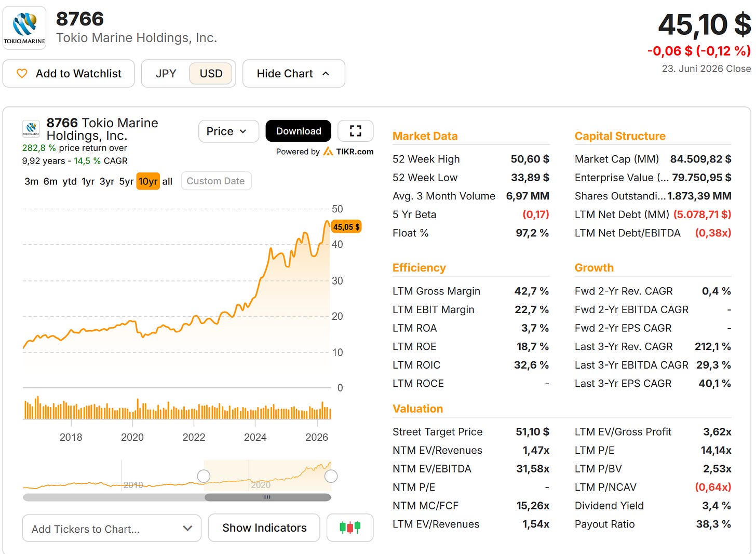Select the 6m time range
The image size is (756, 554).
(x=50, y=181)
